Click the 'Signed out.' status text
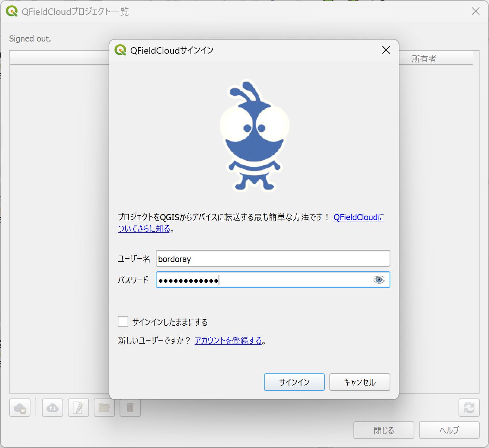This screenshot has width=489, height=448. [x=30, y=38]
